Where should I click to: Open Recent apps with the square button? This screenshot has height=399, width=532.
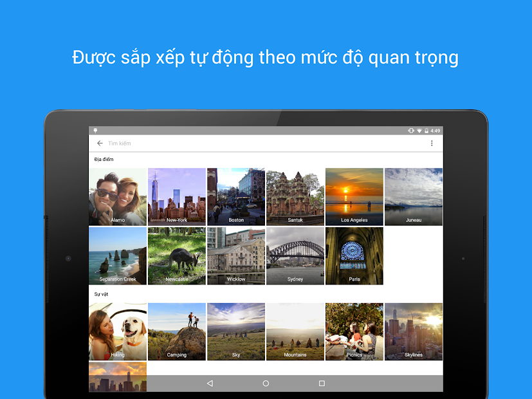[321, 382]
